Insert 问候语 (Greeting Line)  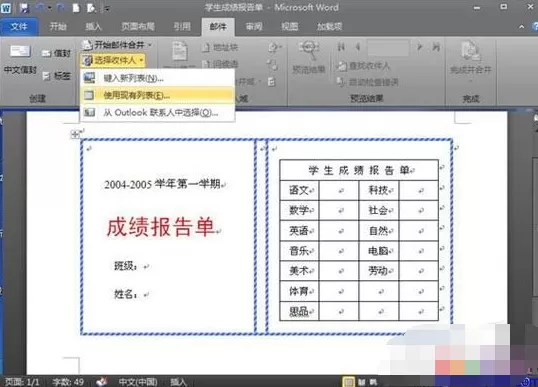tap(220, 63)
